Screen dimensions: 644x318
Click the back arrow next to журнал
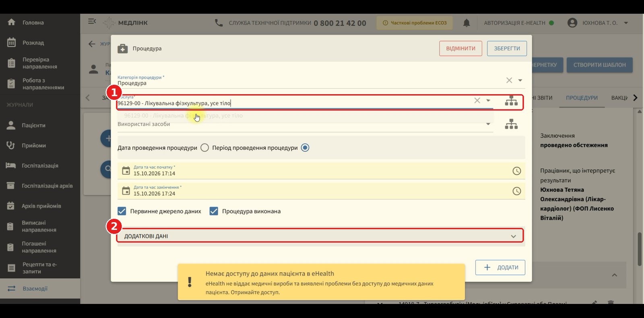pyautogui.click(x=92, y=44)
